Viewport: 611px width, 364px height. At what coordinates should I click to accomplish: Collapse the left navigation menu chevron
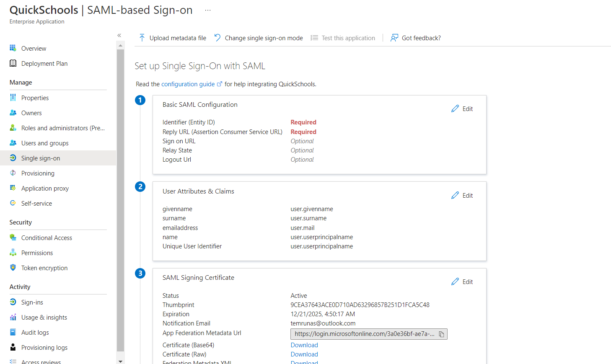(119, 36)
